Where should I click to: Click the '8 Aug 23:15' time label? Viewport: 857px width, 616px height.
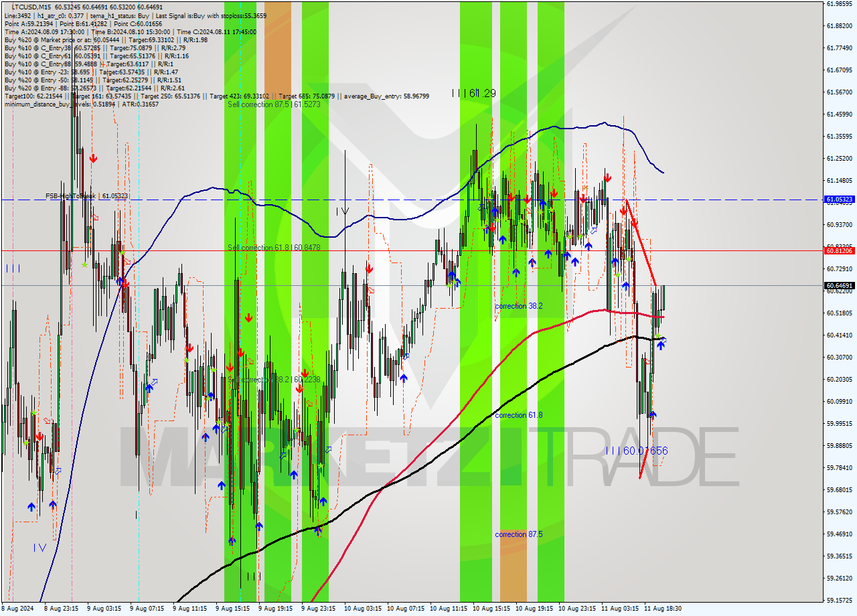(61, 609)
